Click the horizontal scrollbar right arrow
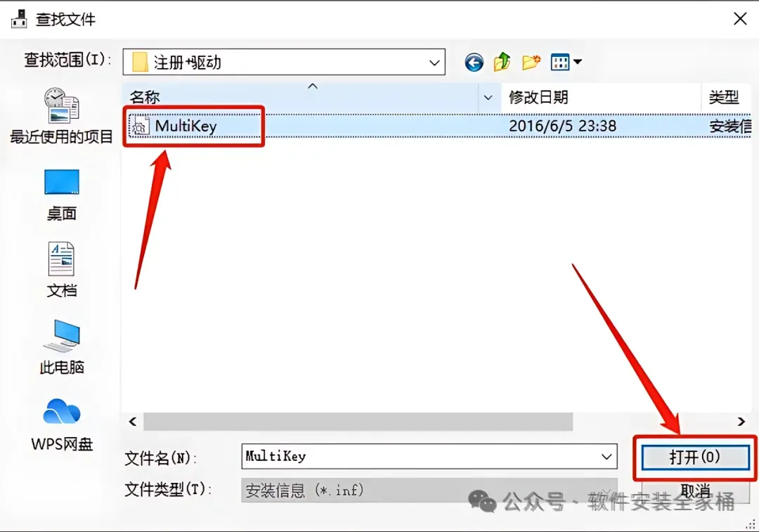This screenshot has width=759, height=532. click(741, 422)
